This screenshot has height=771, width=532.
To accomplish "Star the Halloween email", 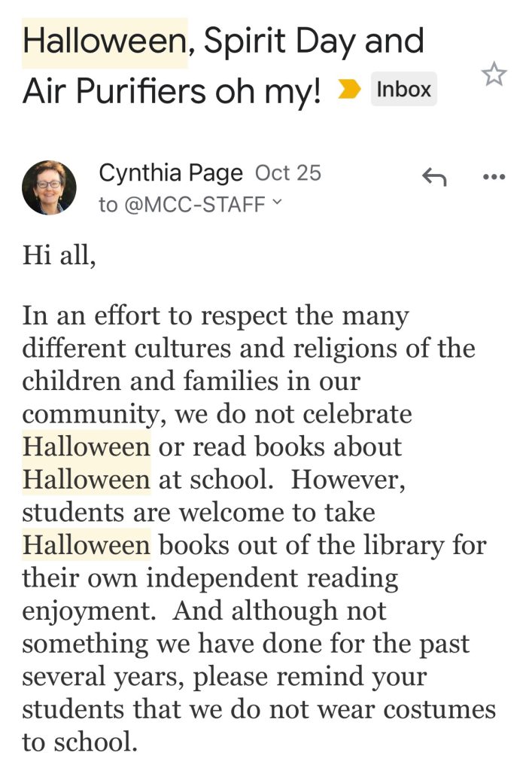I will (x=494, y=75).
